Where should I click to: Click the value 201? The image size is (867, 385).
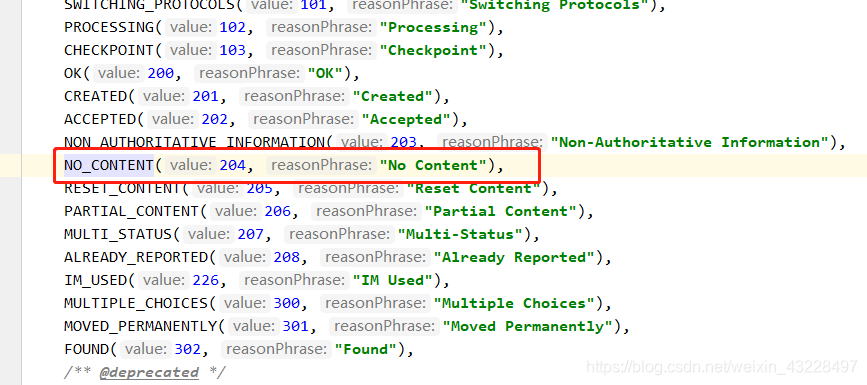pos(206,97)
